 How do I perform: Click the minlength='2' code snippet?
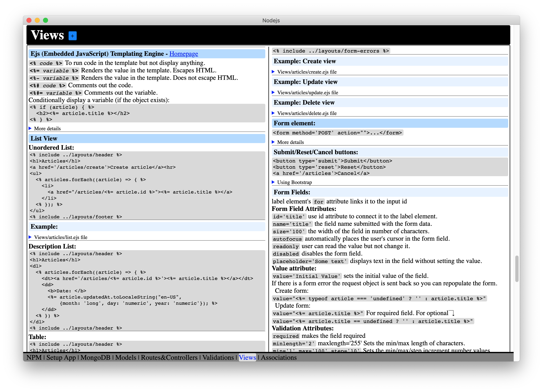click(294, 343)
